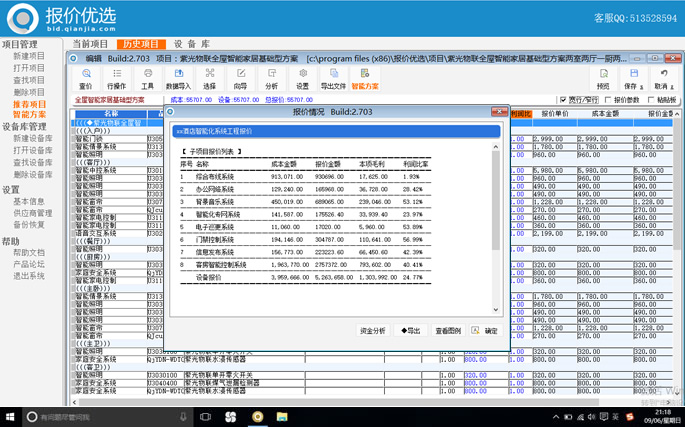Image resolution: width=685 pixels, height=427 pixels.
Task: Click the Windows search box
Action: [x=107, y=417]
